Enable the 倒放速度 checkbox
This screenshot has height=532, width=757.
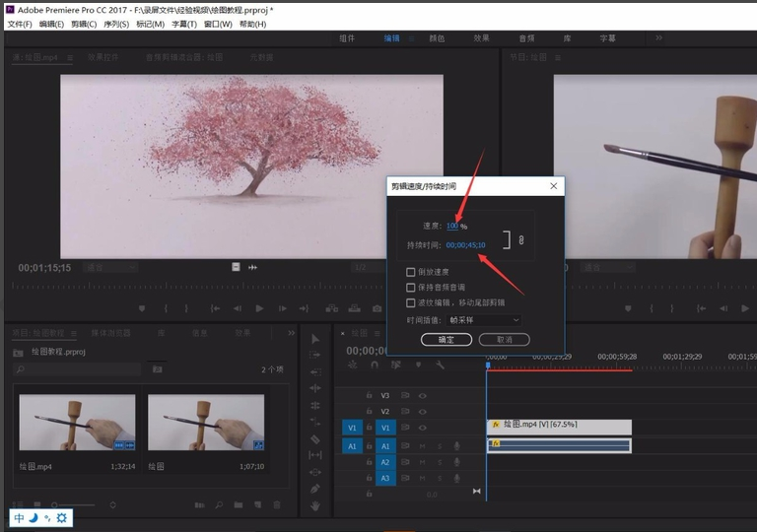coord(411,272)
